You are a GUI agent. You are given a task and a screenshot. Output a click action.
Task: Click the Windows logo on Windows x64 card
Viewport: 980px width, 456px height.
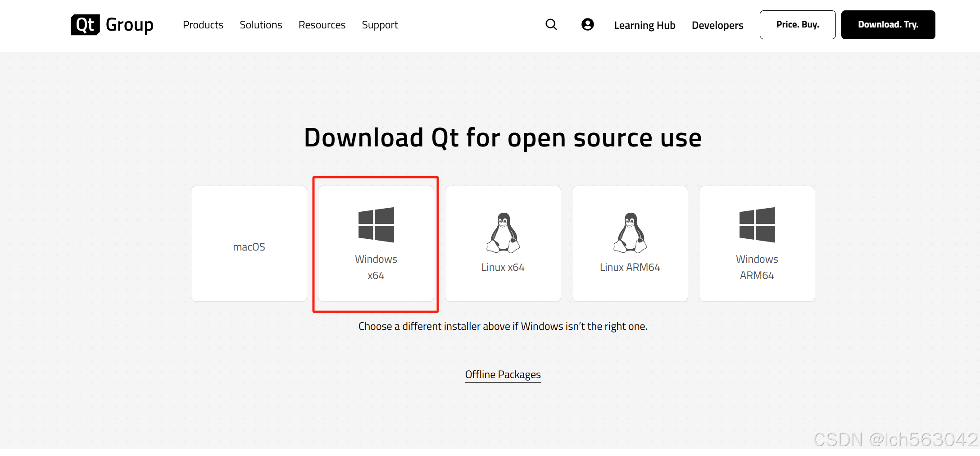click(376, 225)
